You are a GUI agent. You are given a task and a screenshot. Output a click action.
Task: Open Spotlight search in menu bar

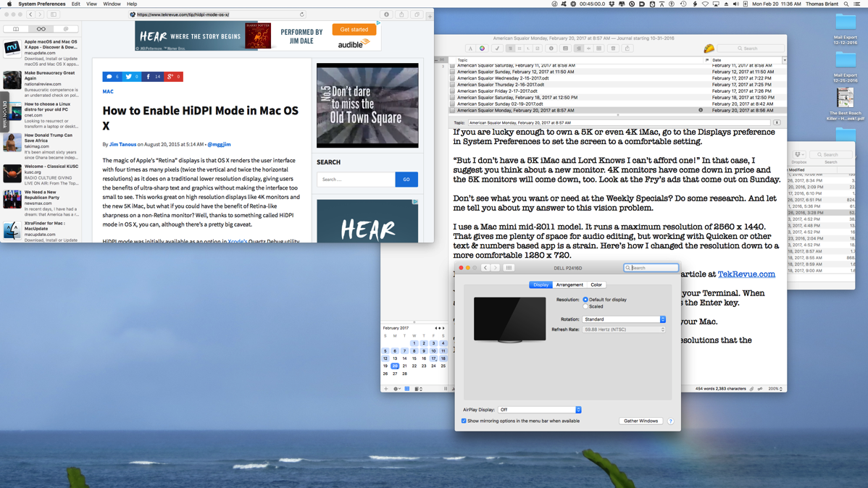[846, 4]
